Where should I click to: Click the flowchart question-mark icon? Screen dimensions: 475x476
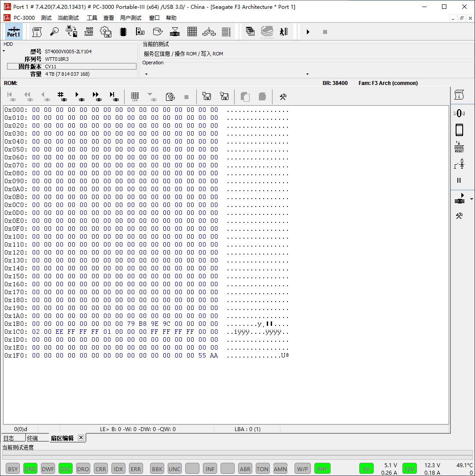click(x=209, y=32)
